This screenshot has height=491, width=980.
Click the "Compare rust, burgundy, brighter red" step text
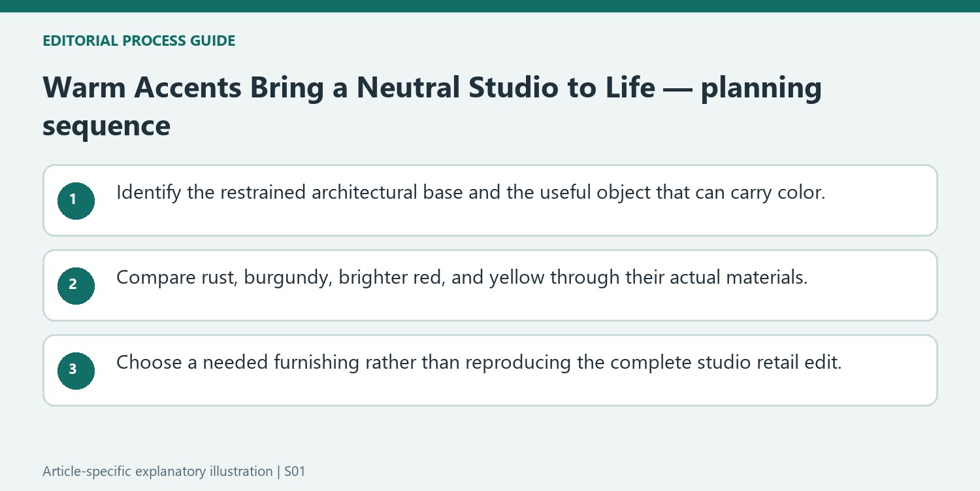tap(462, 278)
